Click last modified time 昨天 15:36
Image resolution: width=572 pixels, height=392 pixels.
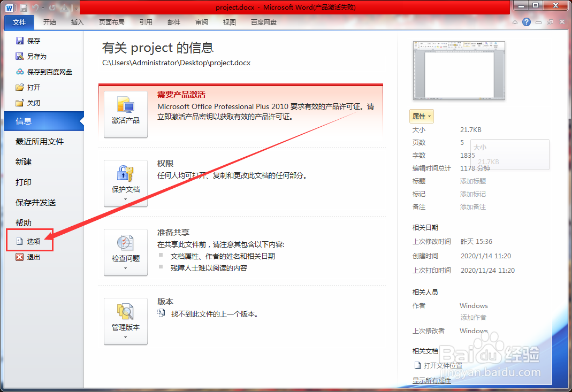(476, 241)
